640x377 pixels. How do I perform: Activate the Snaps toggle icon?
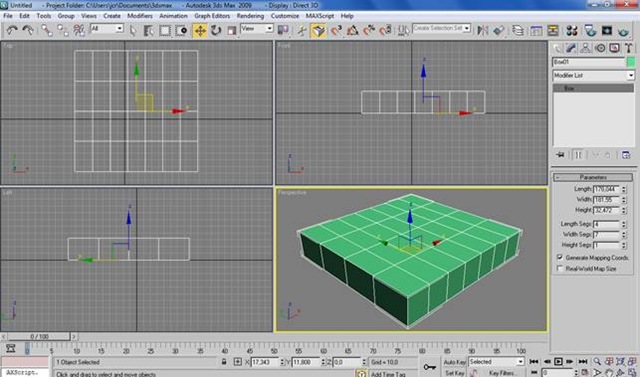tap(336, 31)
